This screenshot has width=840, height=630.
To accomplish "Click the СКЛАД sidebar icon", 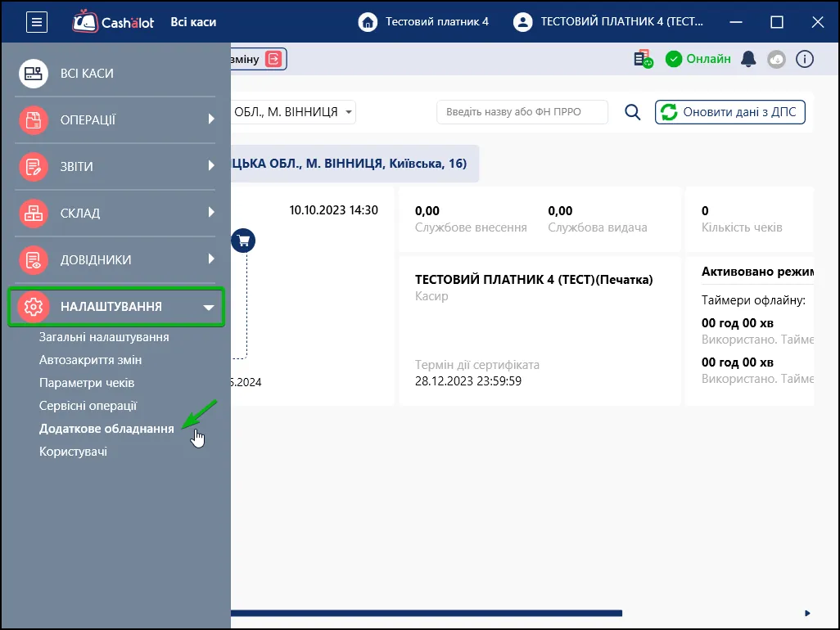I will (34, 213).
